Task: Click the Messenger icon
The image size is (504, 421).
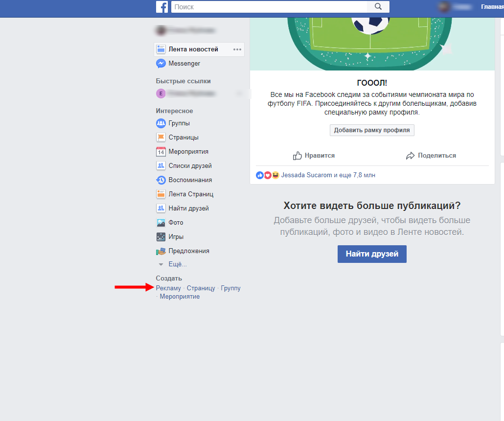Action: click(x=160, y=63)
